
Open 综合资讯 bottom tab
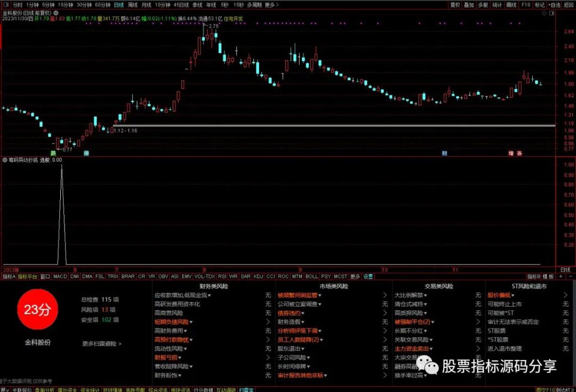click(x=158, y=389)
